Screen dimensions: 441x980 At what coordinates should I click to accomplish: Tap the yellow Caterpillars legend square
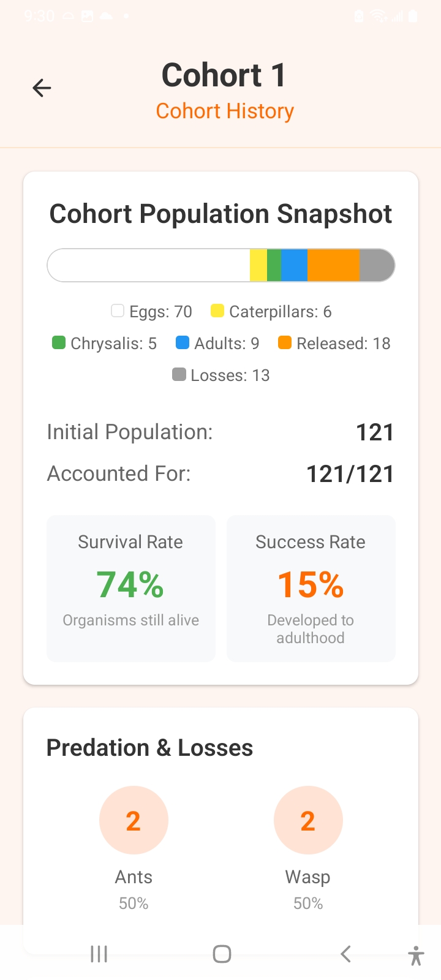click(217, 311)
